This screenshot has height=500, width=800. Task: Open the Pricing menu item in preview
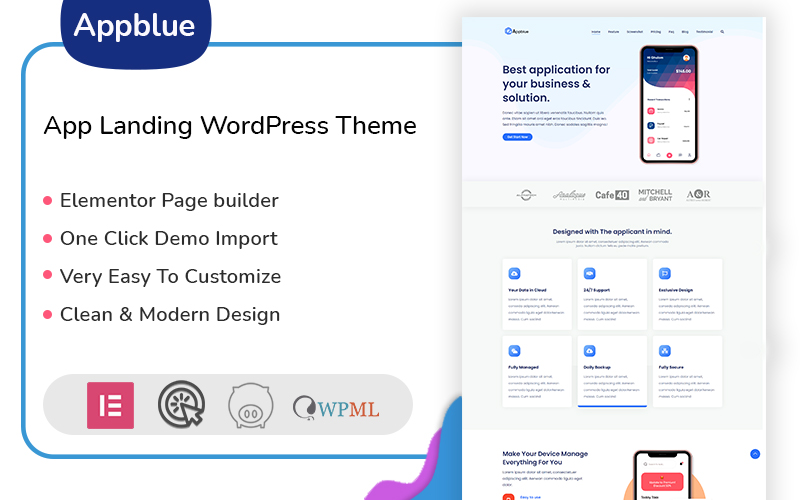coord(656,32)
